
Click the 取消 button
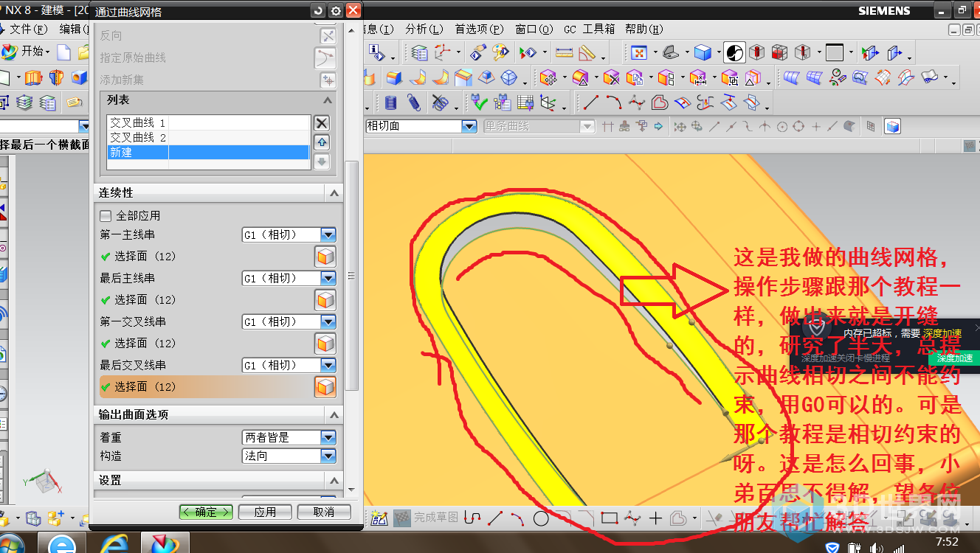(324, 512)
